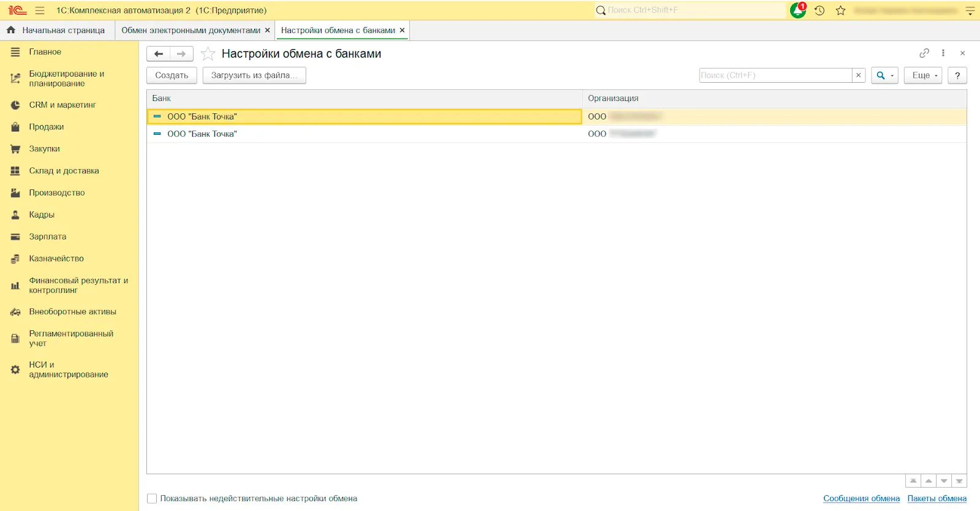This screenshot has width=980, height=511.
Task: Copy link via chain icon
Action: click(924, 53)
